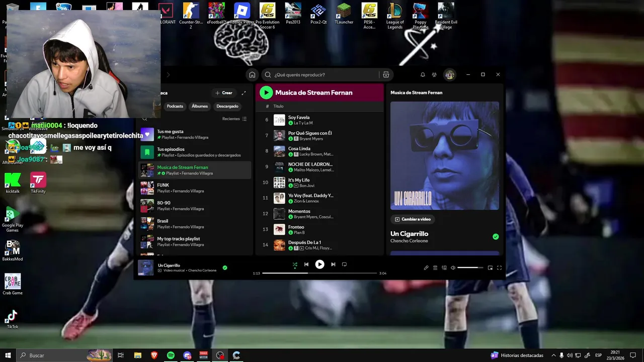Click Chencho Corleone link in right panel

[x=409, y=241]
